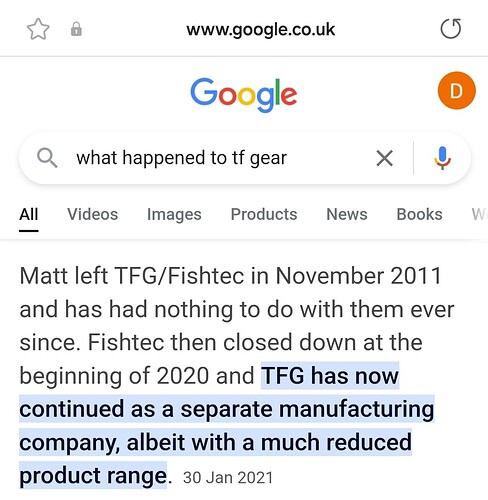Switch to the Images tab

pos(174,214)
